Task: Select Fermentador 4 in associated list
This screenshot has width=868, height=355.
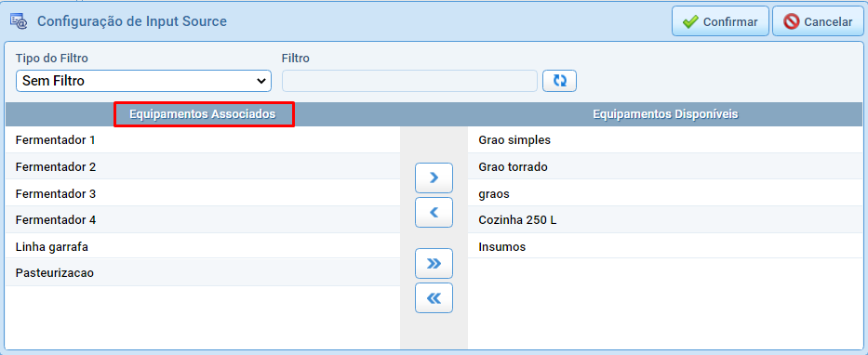Action: [x=203, y=219]
